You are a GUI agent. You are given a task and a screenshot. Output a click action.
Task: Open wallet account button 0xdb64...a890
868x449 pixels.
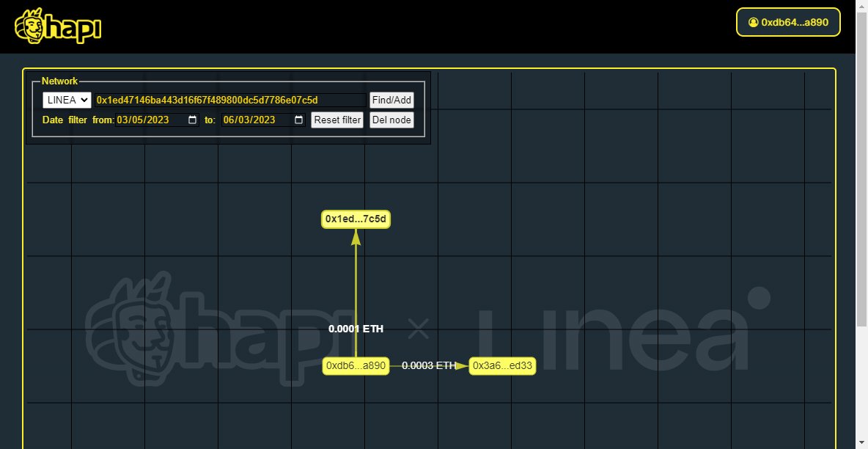(788, 22)
